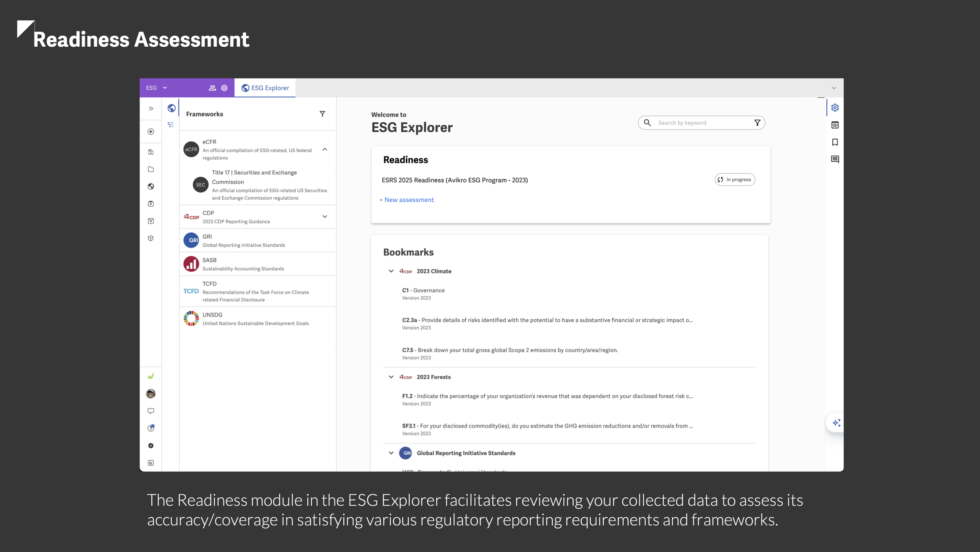Open bookmark F1.2 forest risk revenue
Screen dimensions: 980x552
(x=547, y=399)
